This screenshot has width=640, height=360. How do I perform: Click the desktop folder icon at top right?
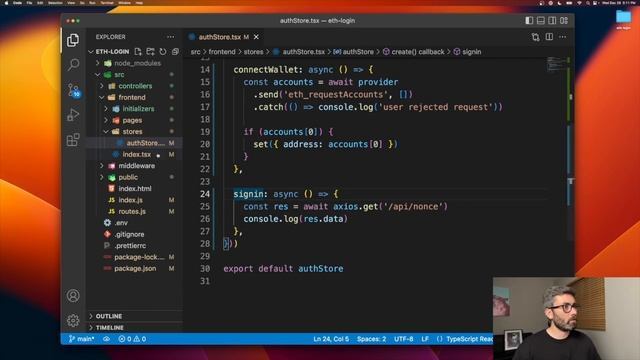point(623,18)
